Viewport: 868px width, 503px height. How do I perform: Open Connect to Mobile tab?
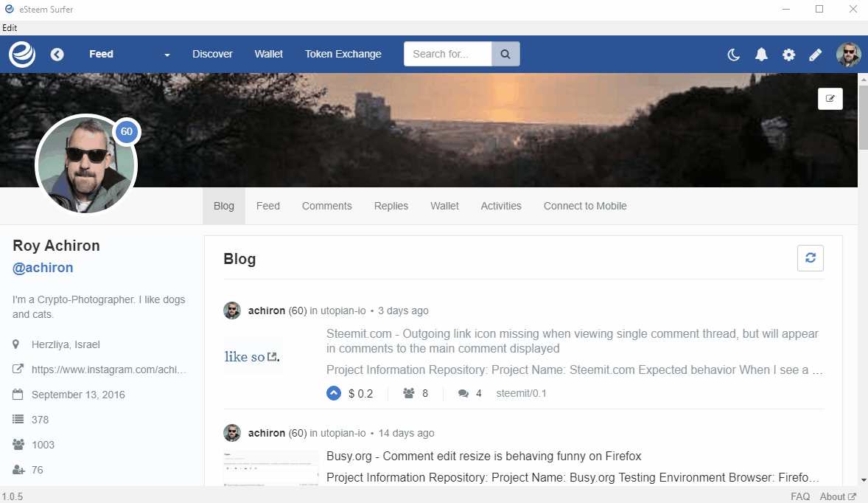pos(585,206)
